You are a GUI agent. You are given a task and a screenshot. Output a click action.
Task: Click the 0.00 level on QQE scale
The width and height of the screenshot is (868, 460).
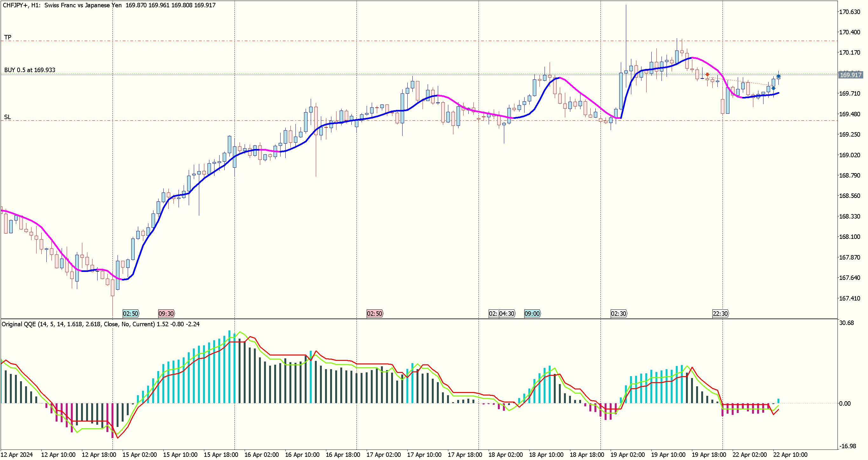click(x=845, y=404)
